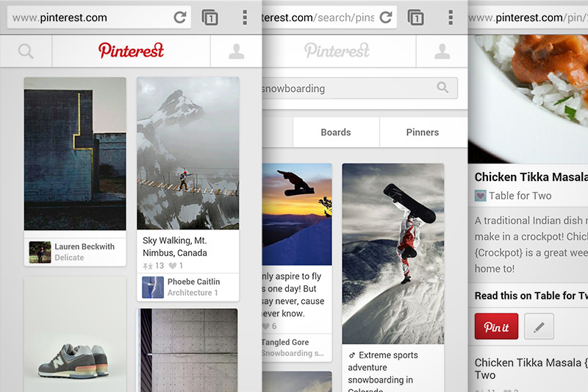Open Lauren Beckwith's Delicate board

point(75,252)
